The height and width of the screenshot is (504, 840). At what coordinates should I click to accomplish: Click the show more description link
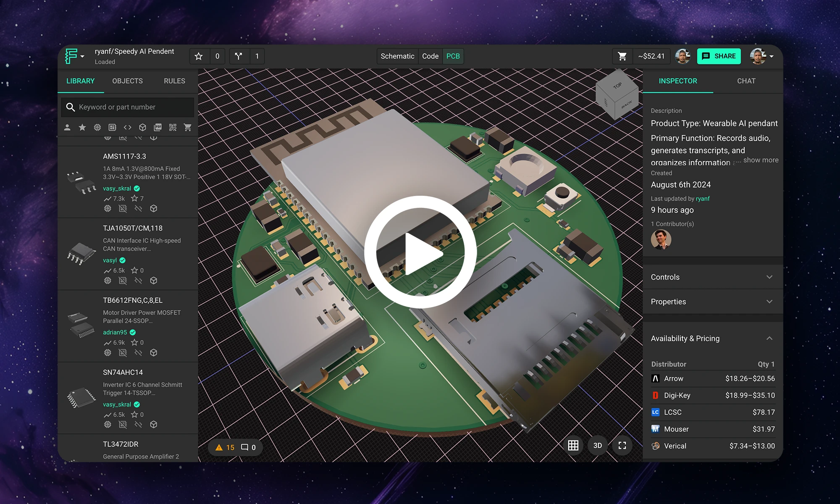(x=761, y=160)
